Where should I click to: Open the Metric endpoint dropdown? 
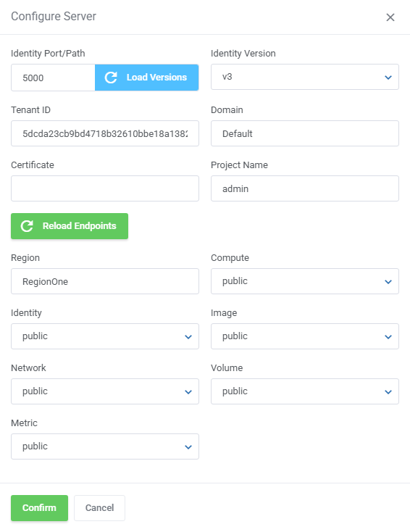tap(105, 446)
